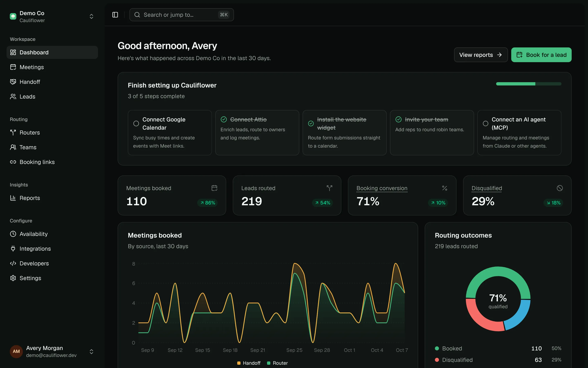Toggle the Disqualified outcome legend dot
Viewport: 588px width, 368px height.
(x=437, y=360)
